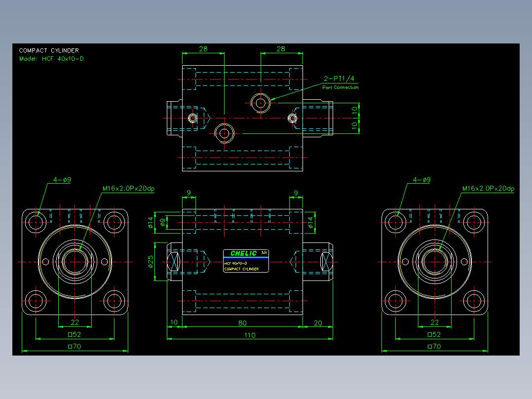Select the Model HCF 40x10-D label
Viewport: 532px width, 399px height.
(51, 59)
